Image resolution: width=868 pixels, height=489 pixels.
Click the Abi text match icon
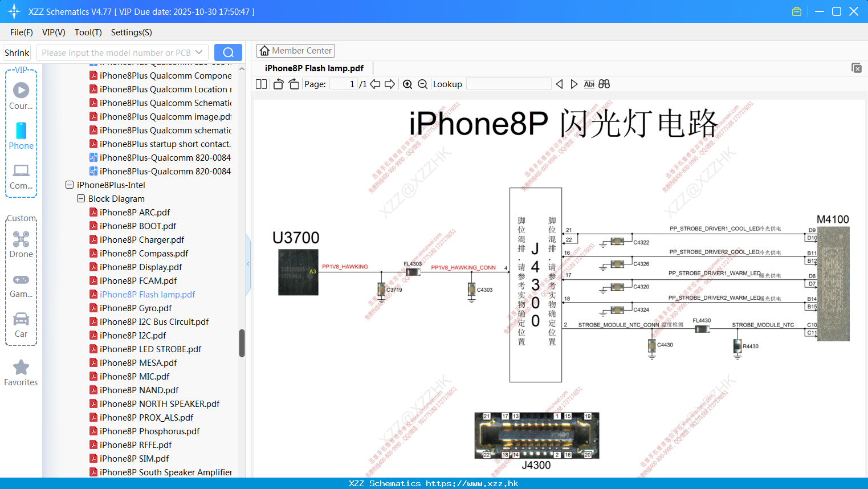589,84
